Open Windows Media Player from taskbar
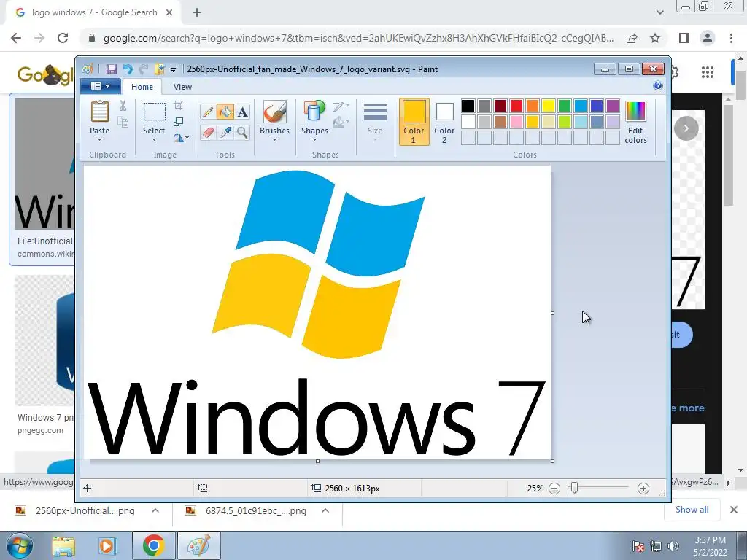This screenshot has height=560, width=747. pos(107,546)
